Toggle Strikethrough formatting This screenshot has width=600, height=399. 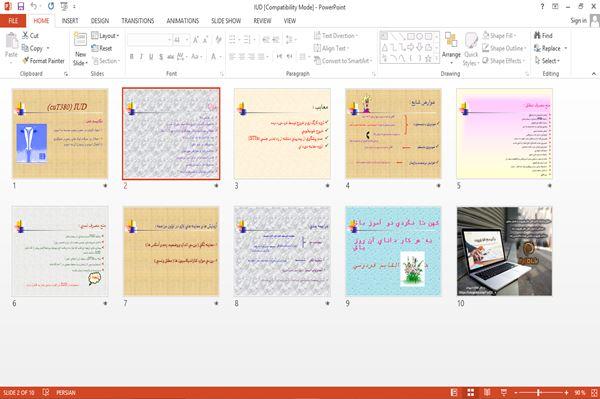170,57
